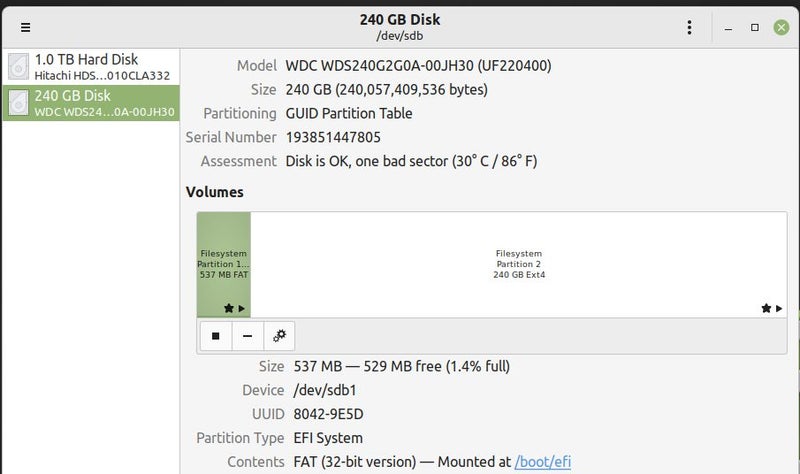
Task: Minimize the Disks window
Action: click(x=729, y=28)
